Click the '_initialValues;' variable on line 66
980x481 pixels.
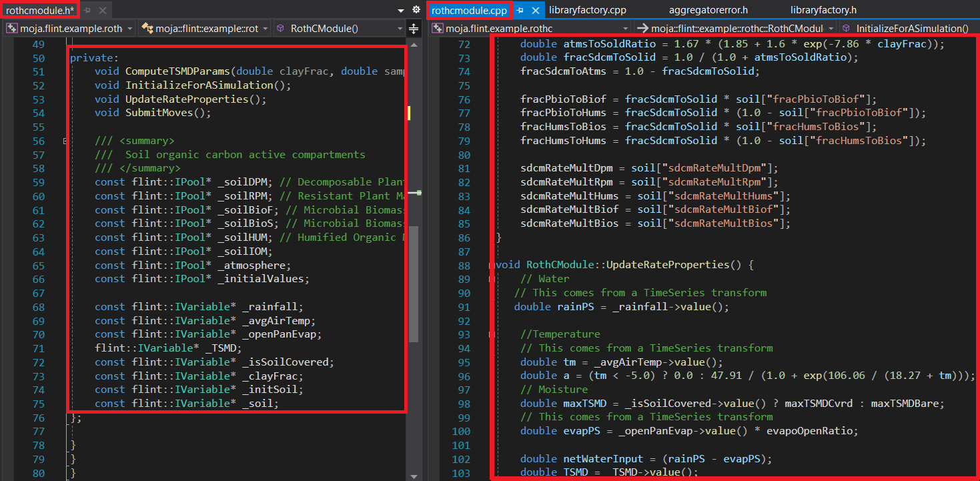(x=264, y=279)
